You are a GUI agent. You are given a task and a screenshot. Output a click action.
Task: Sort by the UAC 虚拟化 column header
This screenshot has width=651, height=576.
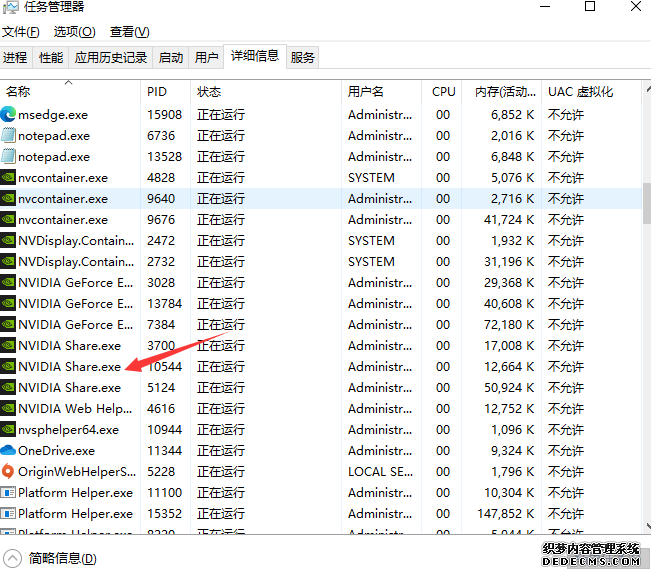click(x=591, y=91)
